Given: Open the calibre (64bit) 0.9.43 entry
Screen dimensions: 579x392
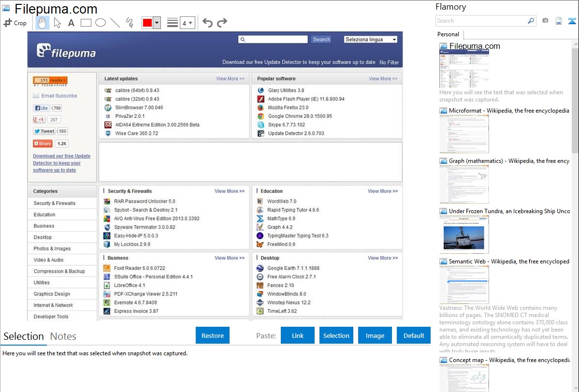Looking at the screenshot, I should [x=137, y=90].
